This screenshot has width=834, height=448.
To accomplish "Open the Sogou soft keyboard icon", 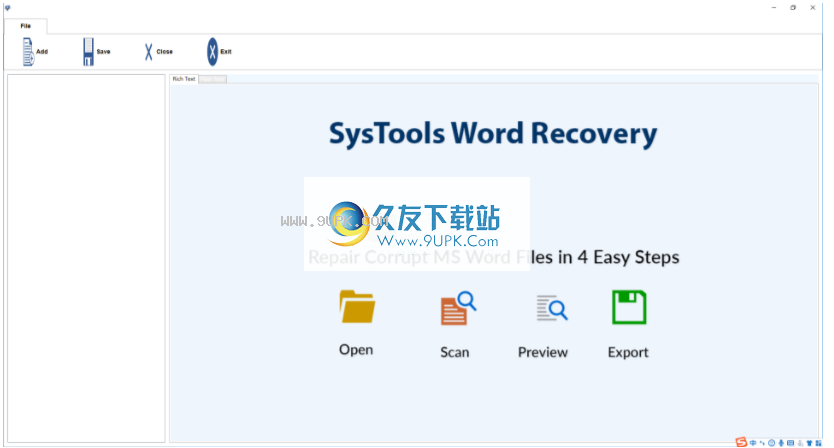I will pos(790,443).
